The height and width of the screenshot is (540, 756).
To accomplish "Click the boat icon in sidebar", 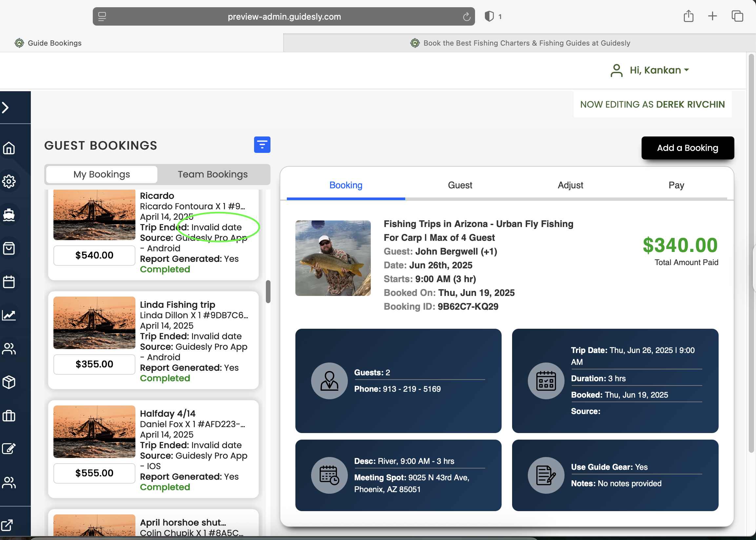I will 9,215.
